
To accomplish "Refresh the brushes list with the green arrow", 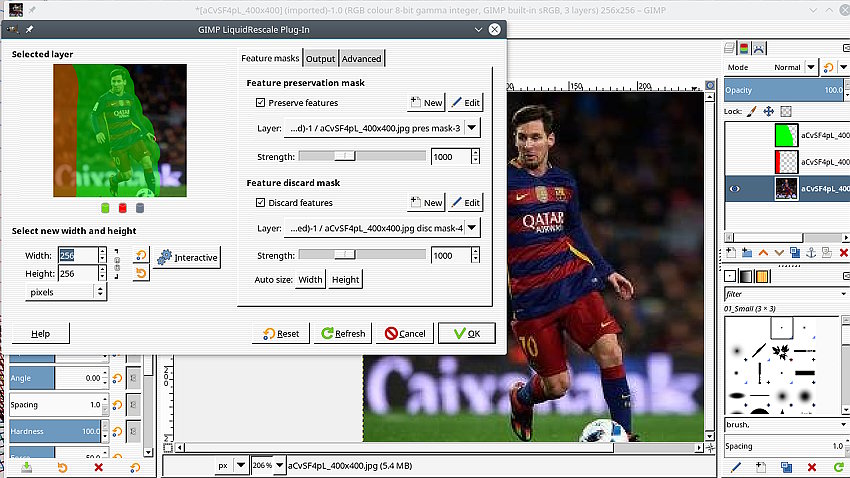I will click(x=838, y=467).
